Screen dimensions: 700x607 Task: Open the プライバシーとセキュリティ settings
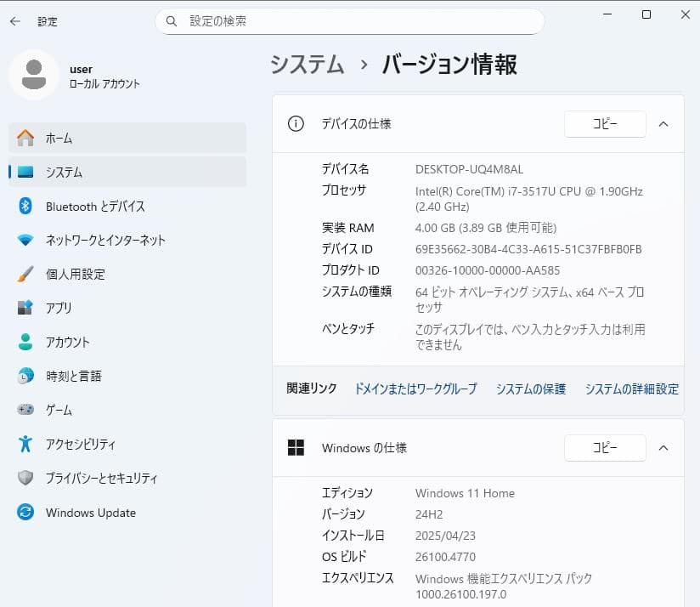pyautogui.click(x=102, y=478)
